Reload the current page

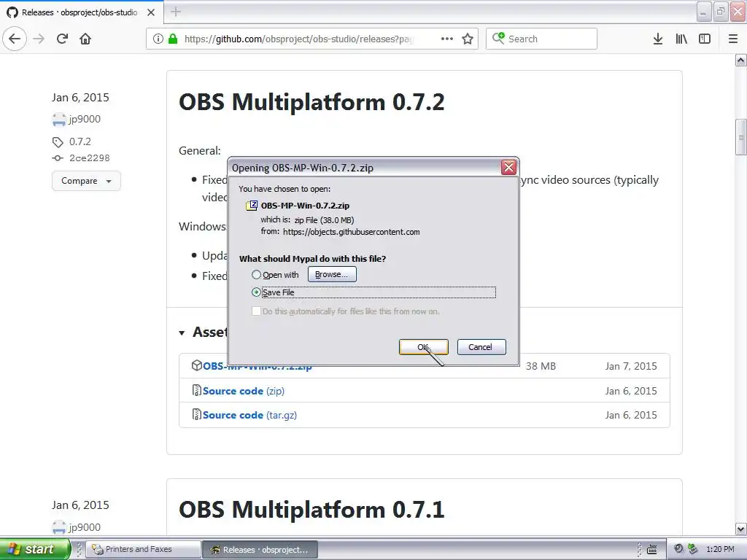(62, 39)
